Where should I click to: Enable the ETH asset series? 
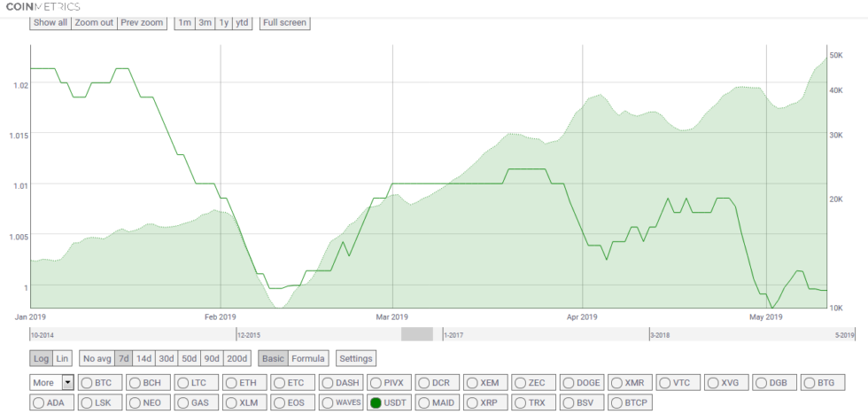pos(243,383)
